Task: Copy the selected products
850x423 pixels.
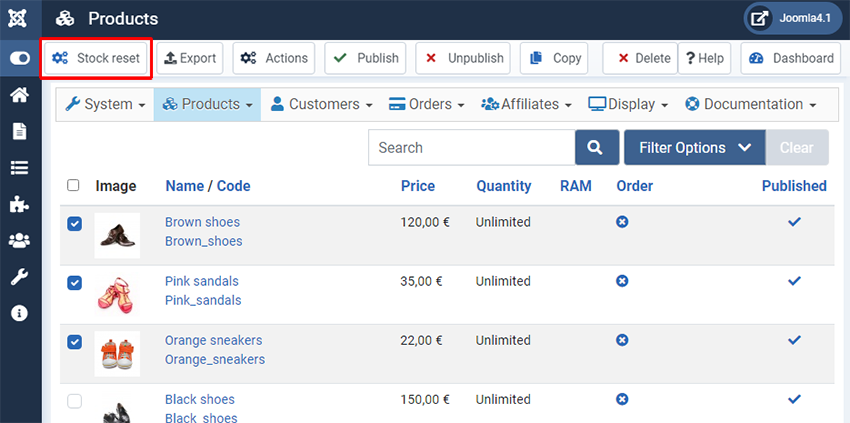Action: pos(556,59)
